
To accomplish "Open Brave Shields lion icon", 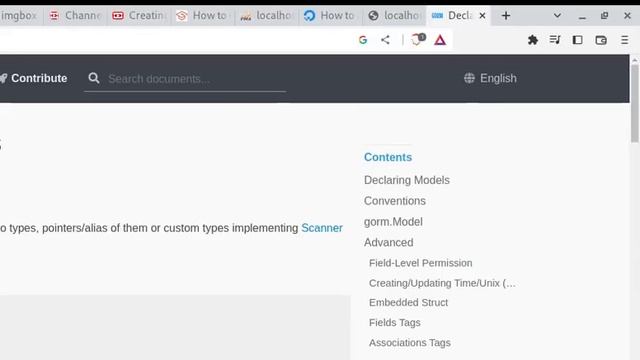I will coord(418,40).
